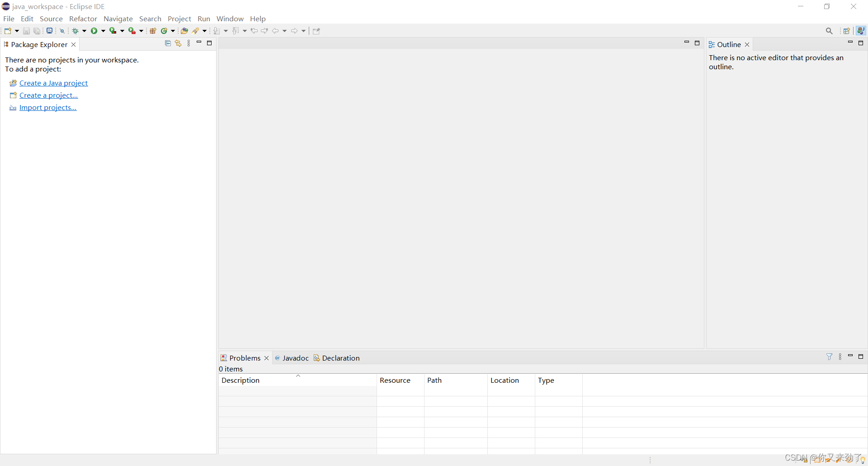The width and height of the screenshot is (868, 466).
Task: Click the Back navigation arrow
Action: click(275, 31)
